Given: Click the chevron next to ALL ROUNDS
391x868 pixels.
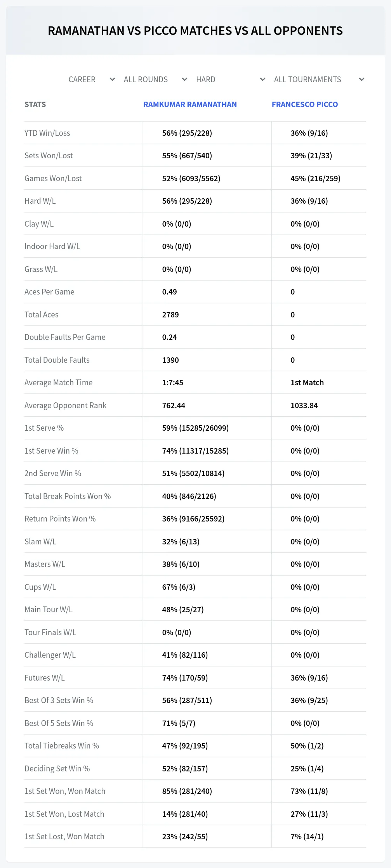Looking at the screenshot, I should point(184,80).
